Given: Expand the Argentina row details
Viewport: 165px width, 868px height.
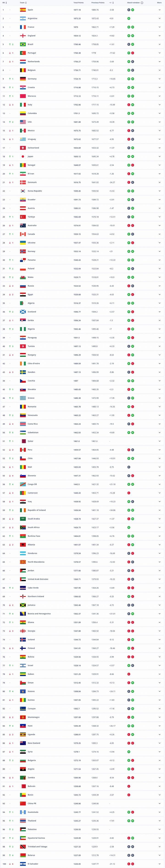Looking at the screenshot, I should [x=160, y=19].
